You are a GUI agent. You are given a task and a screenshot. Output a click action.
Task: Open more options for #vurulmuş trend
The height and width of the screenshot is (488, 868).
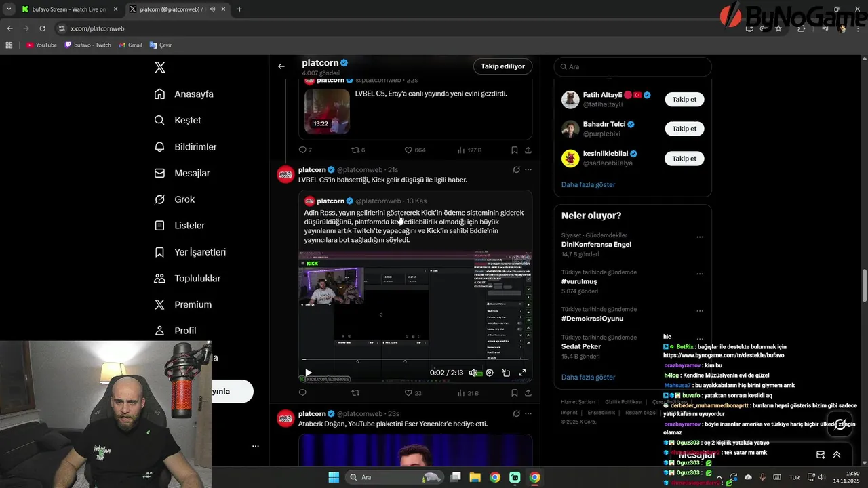click(700, 274)
